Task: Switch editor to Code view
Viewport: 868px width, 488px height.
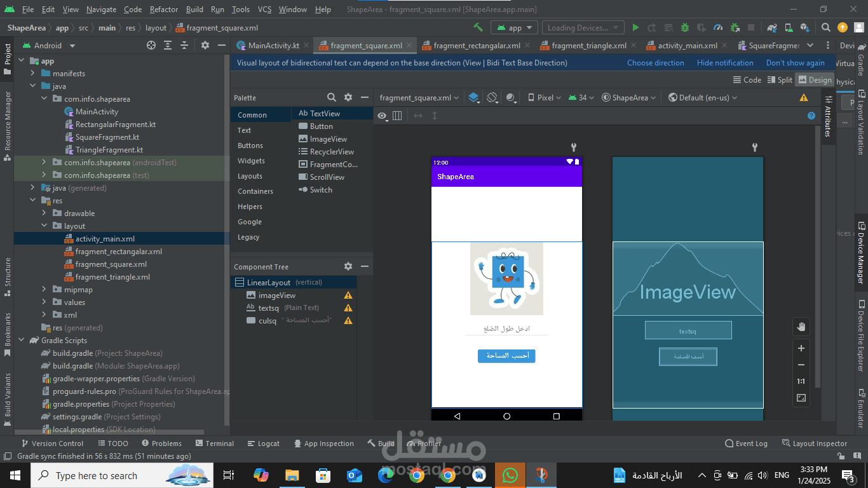Action: point(747,79)
